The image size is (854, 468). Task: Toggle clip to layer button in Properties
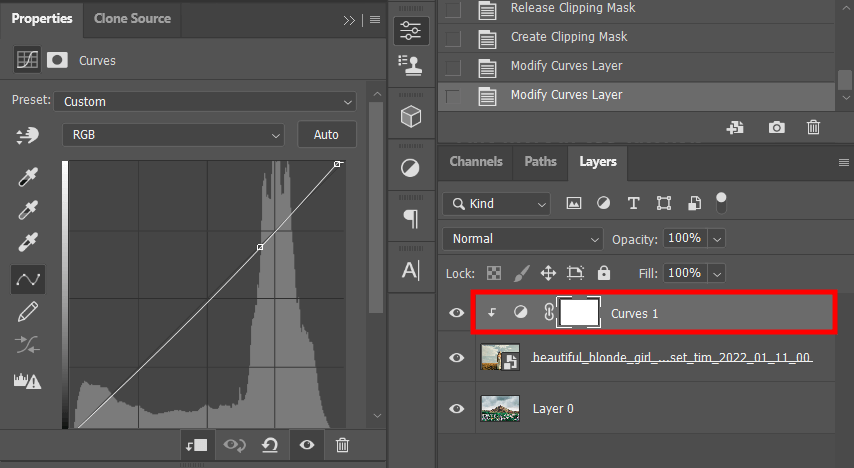[197, 445]
